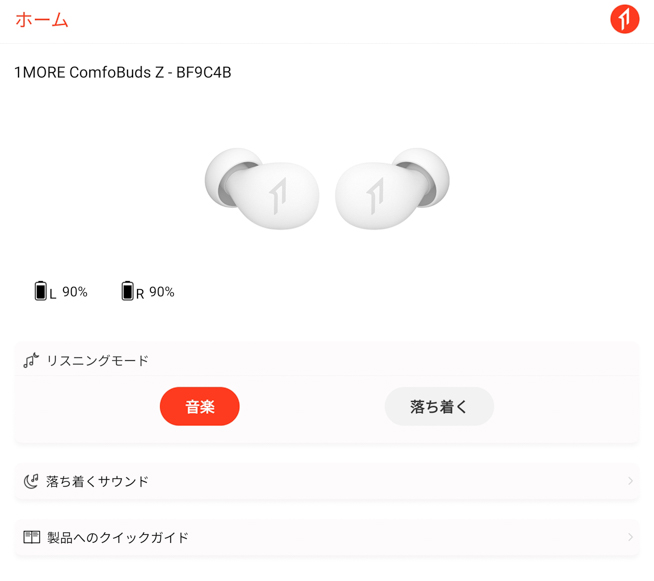Tap the right earbud battery icon
This screenshot has width=654, height=581.
pos(128,291)
